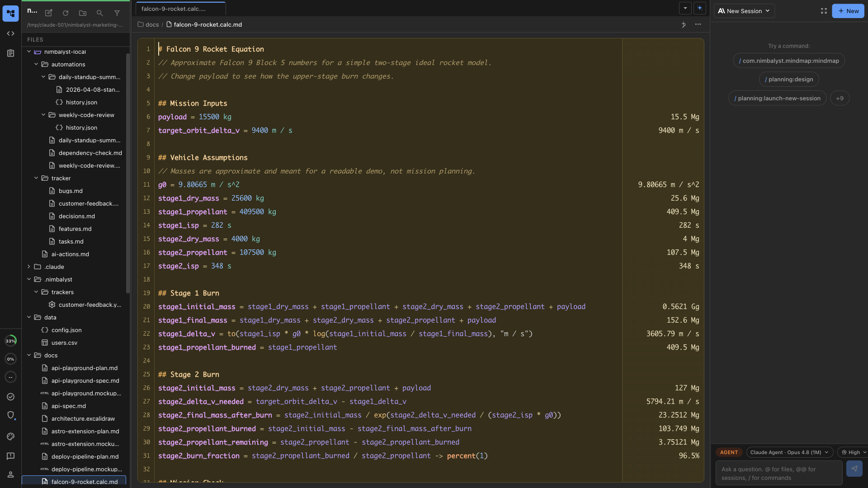Send the message with the send icon
The image size is (868, 488).
click(x=854, y=469)
